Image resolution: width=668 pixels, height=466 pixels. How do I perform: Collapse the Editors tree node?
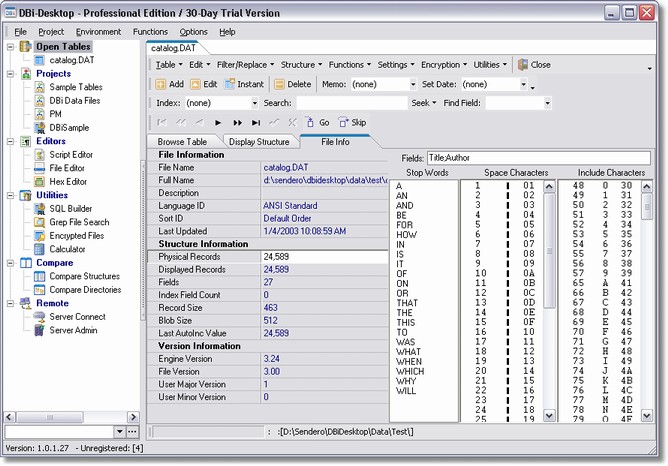click(x=10, y=141)
